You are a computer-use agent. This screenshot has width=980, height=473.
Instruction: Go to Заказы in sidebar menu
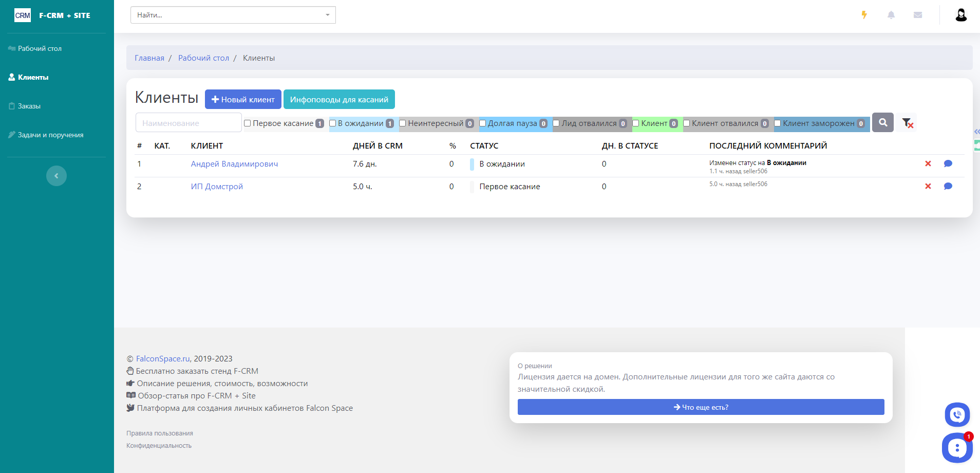(29, 106)
